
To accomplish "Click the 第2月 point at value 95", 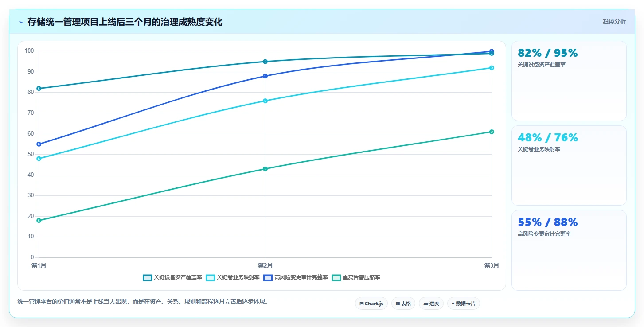I will 265,62.
